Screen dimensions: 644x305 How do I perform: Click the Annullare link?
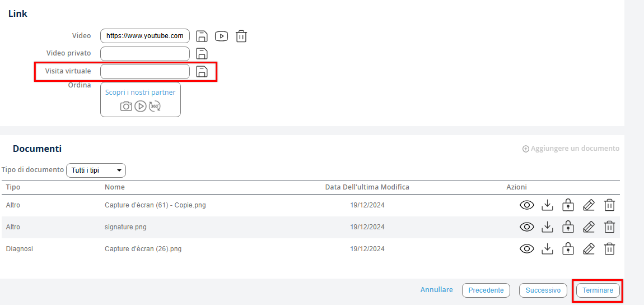pos(436,290)
